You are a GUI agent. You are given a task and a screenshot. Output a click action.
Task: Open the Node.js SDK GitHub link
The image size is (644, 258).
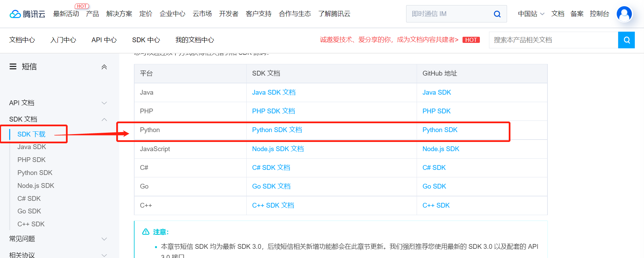(441, 149)
